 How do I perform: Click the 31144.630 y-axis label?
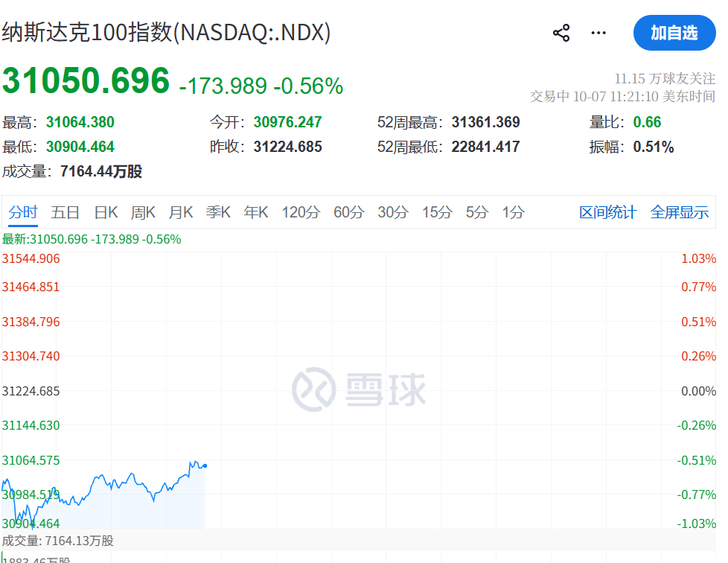pyautogui.click(x=31, y=425)
